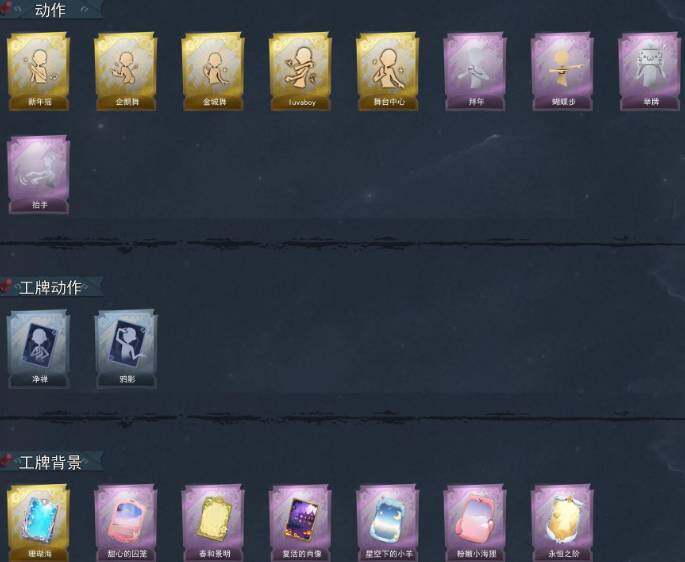Image resolution: width=685 pixels, height=562 pixels.
Task: Choose the 举牌 sign-holding action card
Action: [x=650, y=71]
